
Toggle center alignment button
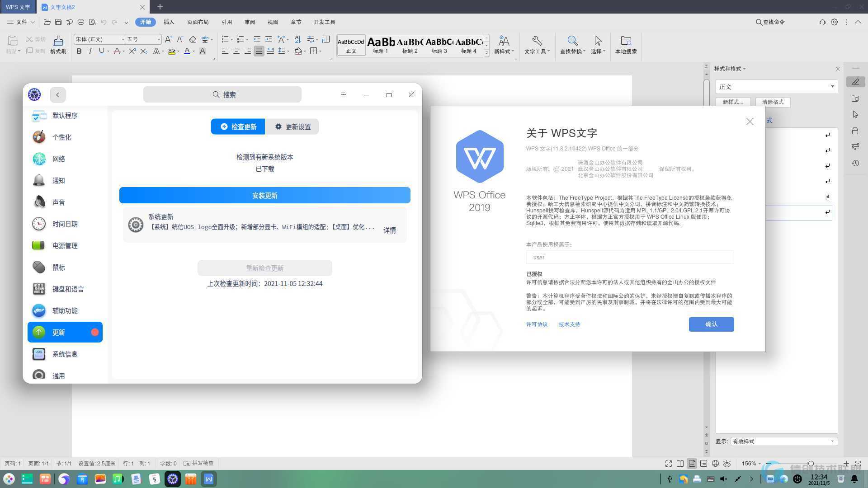[x=236, y=52]
